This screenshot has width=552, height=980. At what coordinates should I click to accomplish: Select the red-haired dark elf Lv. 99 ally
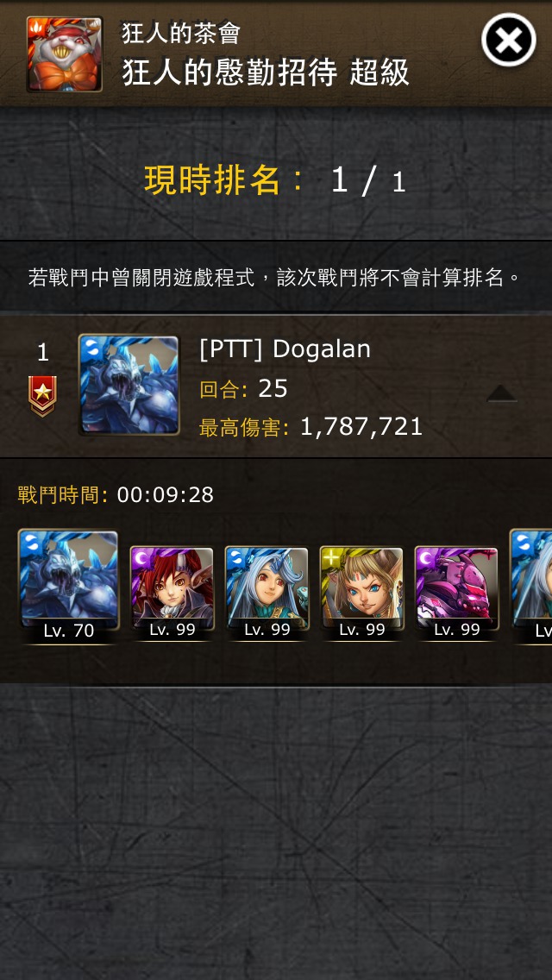172,592
